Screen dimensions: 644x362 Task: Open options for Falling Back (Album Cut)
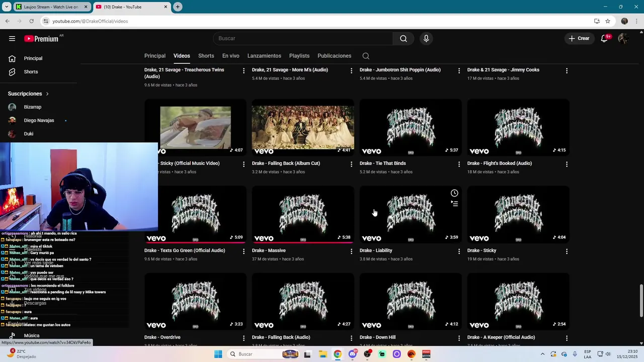point(351,164)
